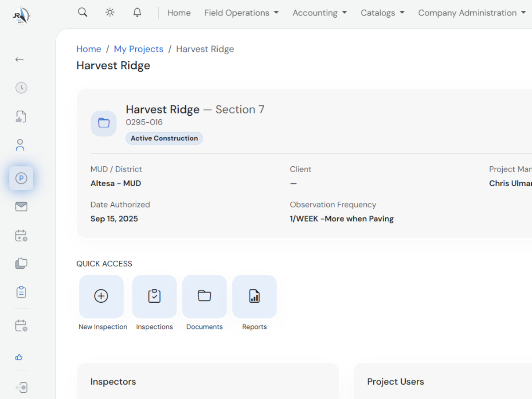Screen dimensions: 532x399
Task: Open the clock icon in sidebar
Action: pyautogui.click(x=21, y=88)
